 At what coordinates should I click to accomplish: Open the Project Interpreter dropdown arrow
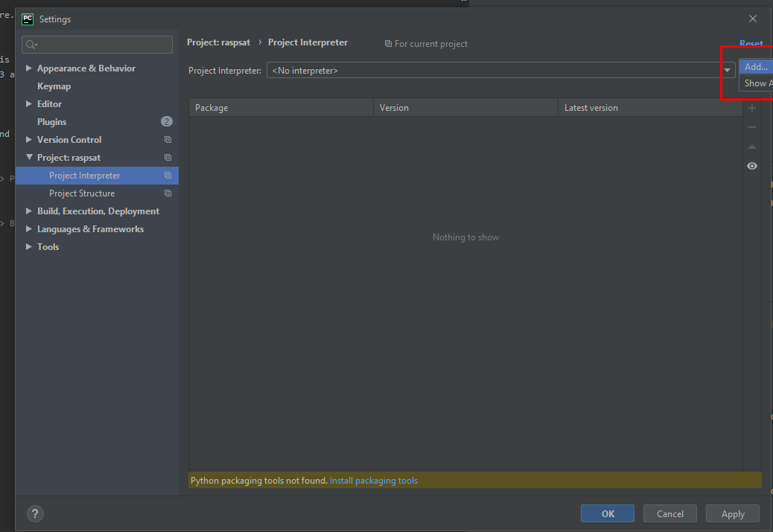coord(727,70)
